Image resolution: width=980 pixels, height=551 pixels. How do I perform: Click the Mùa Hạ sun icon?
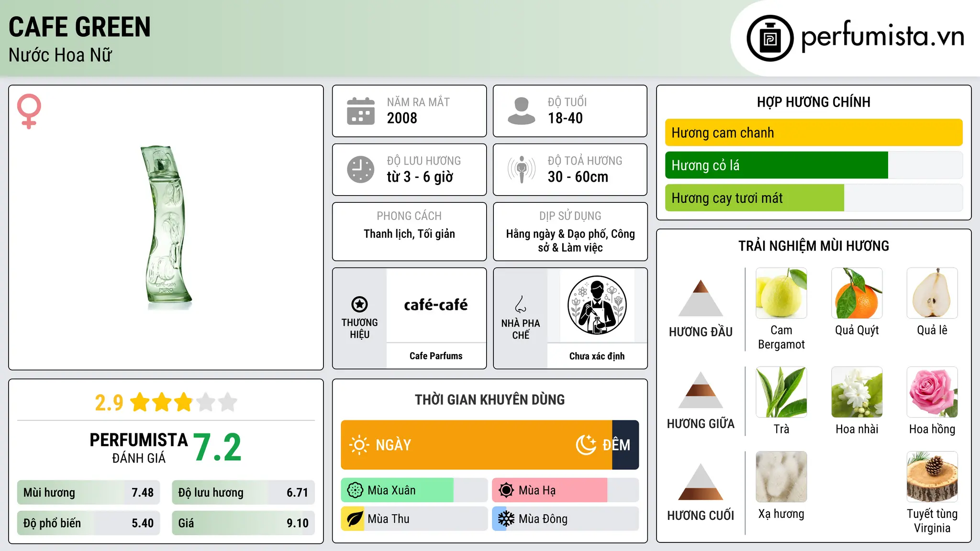pyautogui.click(x=506, y=490)
